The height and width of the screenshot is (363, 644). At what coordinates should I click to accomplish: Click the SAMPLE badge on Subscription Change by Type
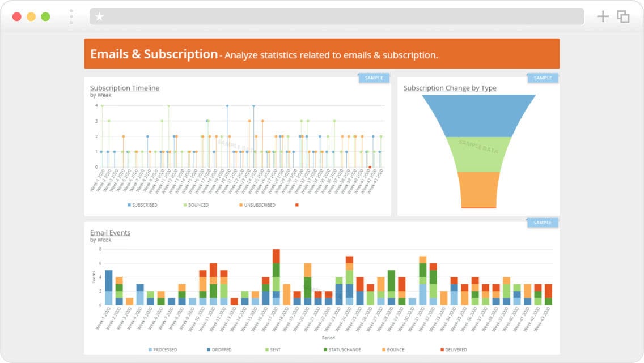pyautogui.click(x=543, y=78)
